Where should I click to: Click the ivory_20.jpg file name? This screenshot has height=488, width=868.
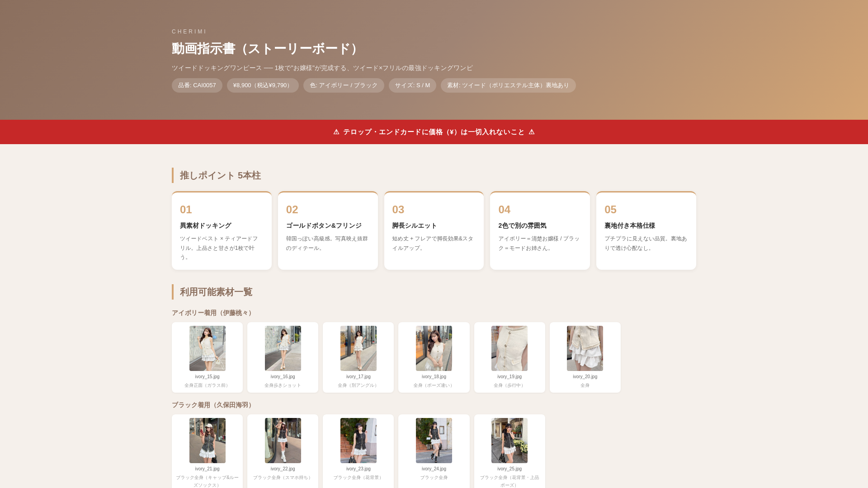coord(585,376)
